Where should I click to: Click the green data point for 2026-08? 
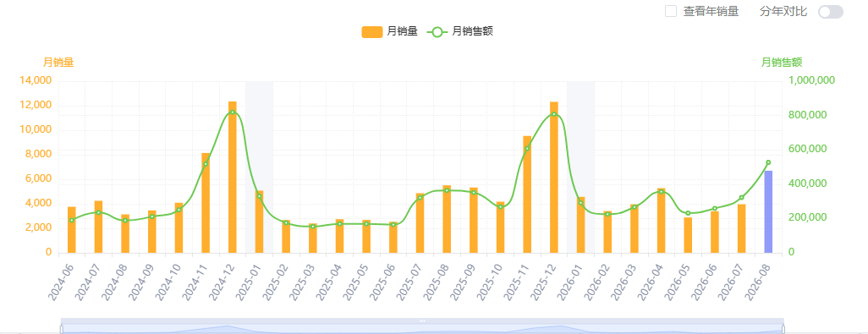(x=768, y=162)
